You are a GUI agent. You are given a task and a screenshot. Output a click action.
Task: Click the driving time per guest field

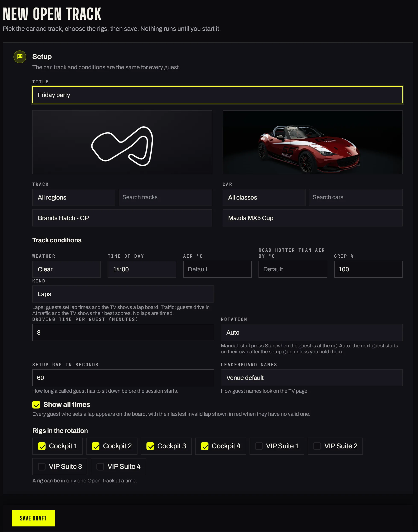click(x=123, y=332)
